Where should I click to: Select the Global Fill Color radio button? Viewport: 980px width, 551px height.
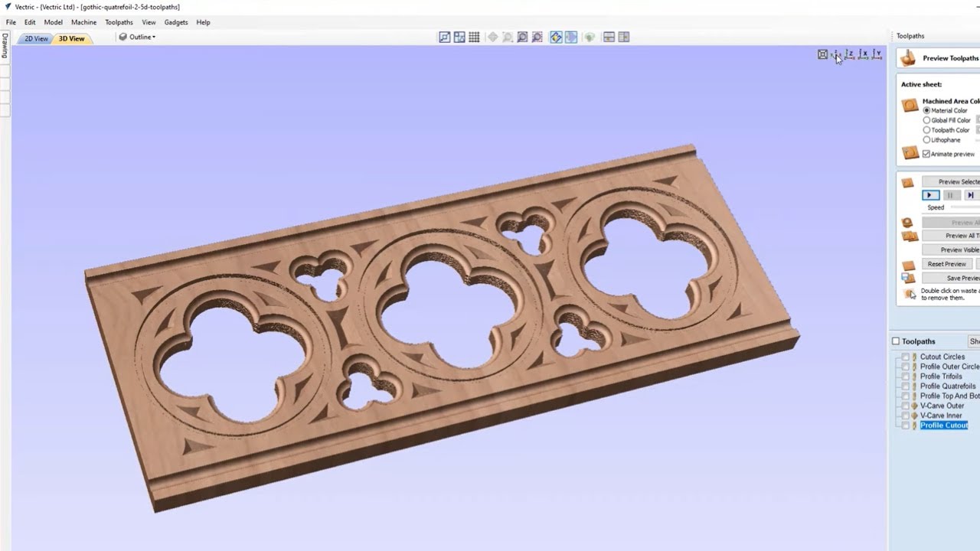click(x=926, y=120)
